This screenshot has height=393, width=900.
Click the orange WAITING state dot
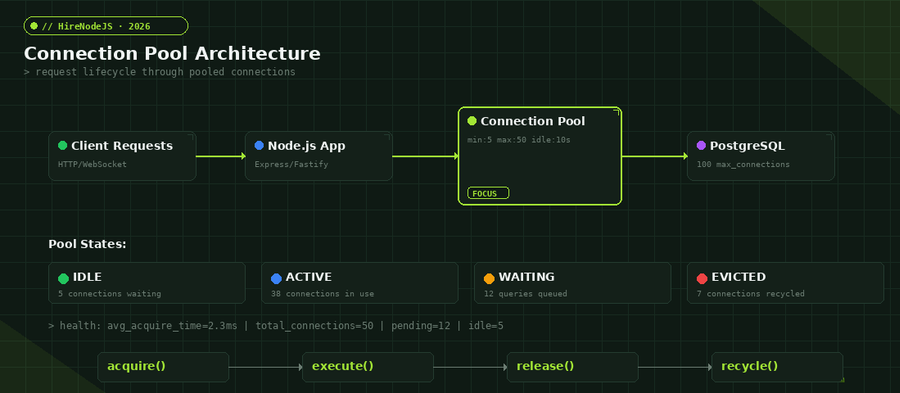(489, 279)
